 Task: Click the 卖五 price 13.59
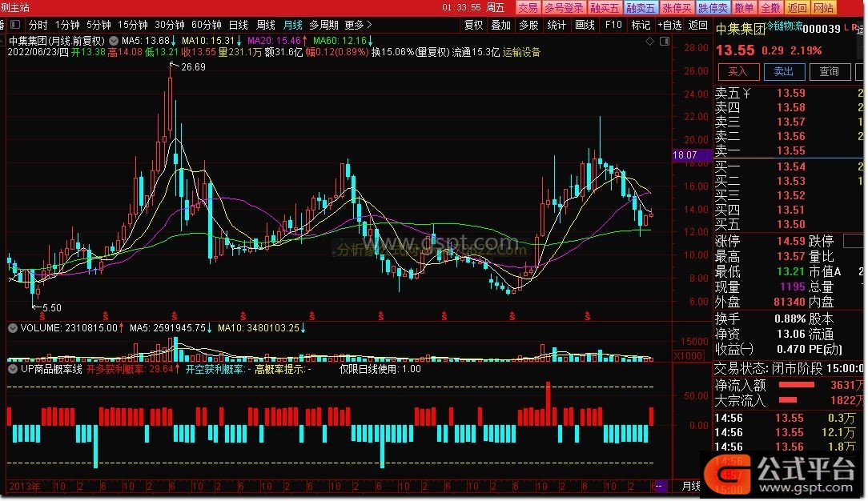[x=790, y=93]
